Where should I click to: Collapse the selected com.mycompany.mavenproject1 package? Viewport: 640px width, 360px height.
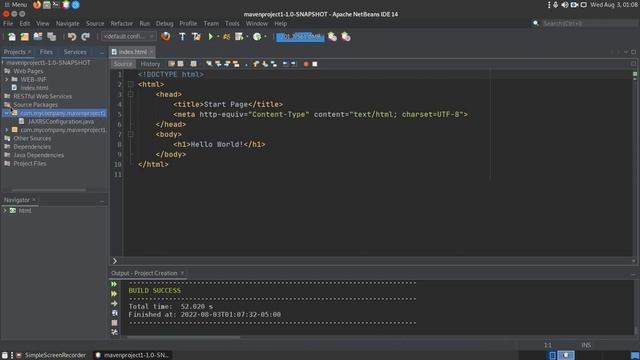click(7, 113)
